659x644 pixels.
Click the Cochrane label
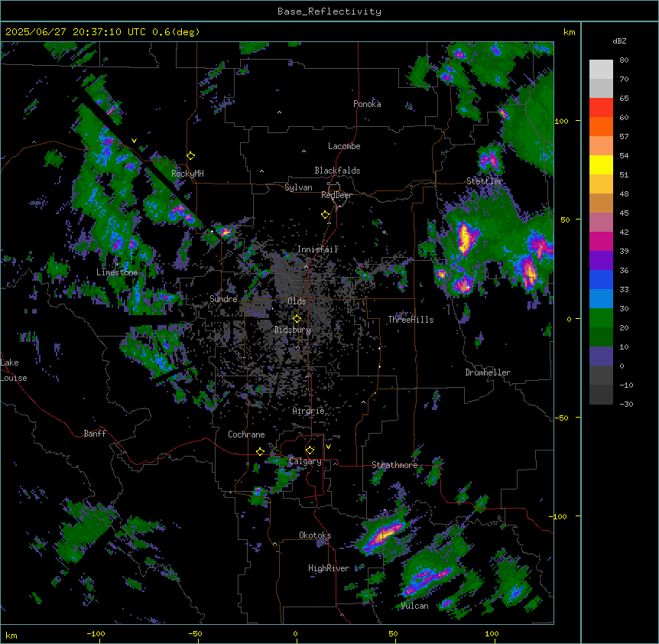click(x=246, y=434)
